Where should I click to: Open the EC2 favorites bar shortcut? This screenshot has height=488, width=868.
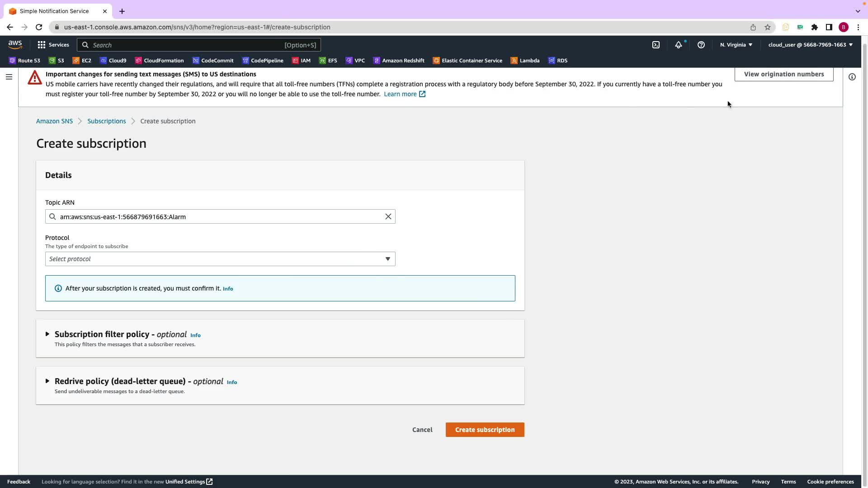82,61
